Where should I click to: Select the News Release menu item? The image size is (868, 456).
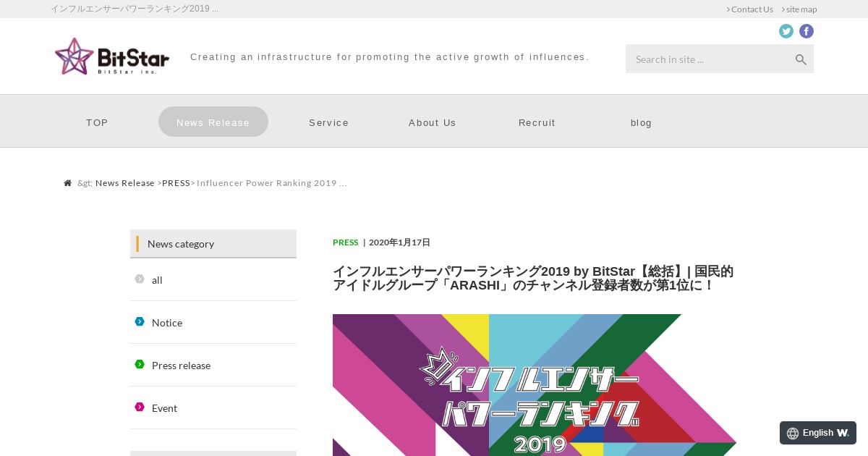pyautogui.click(x=213, y=122)
